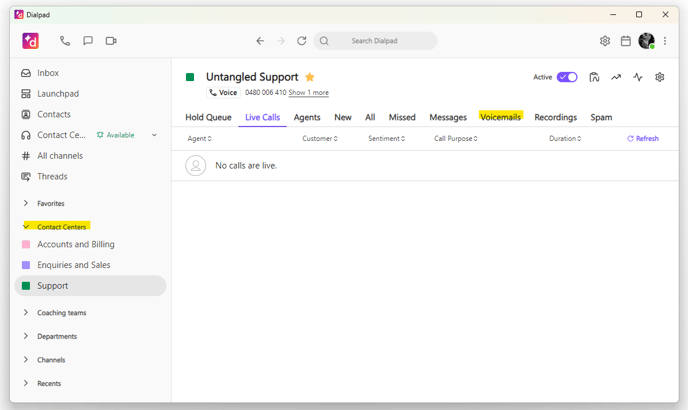
Task: Open the contact center settings gear
Action: coord(659,77)
